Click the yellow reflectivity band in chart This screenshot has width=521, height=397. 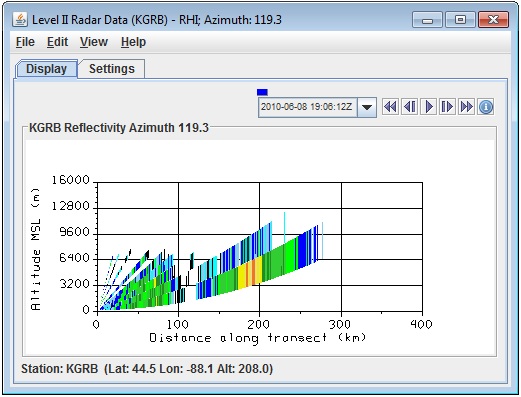(x=242, y=275)
